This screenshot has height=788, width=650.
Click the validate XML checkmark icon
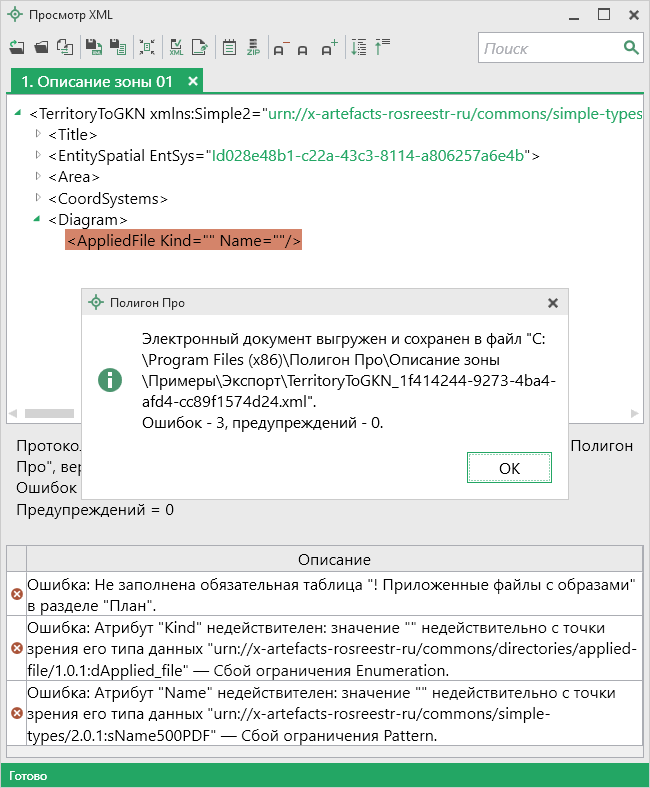pos(176,48)
